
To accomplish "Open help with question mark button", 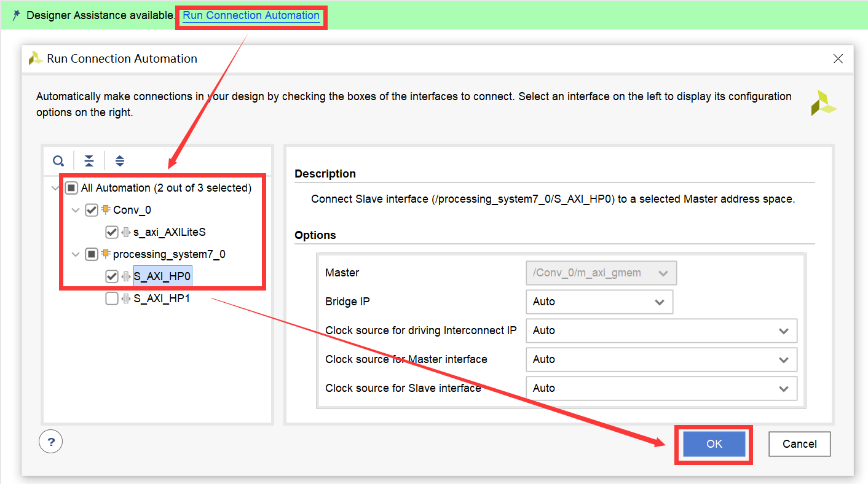I will click(x=51, y=441).
